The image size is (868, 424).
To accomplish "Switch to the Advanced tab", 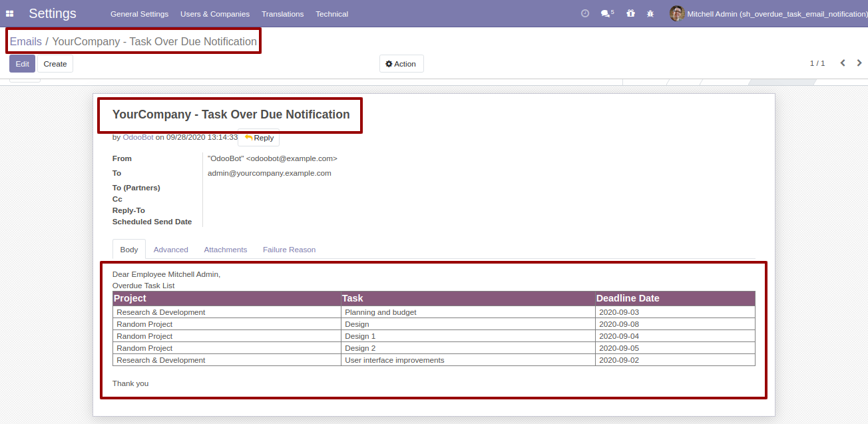I will pyautogui.click(x=171, y=250).
